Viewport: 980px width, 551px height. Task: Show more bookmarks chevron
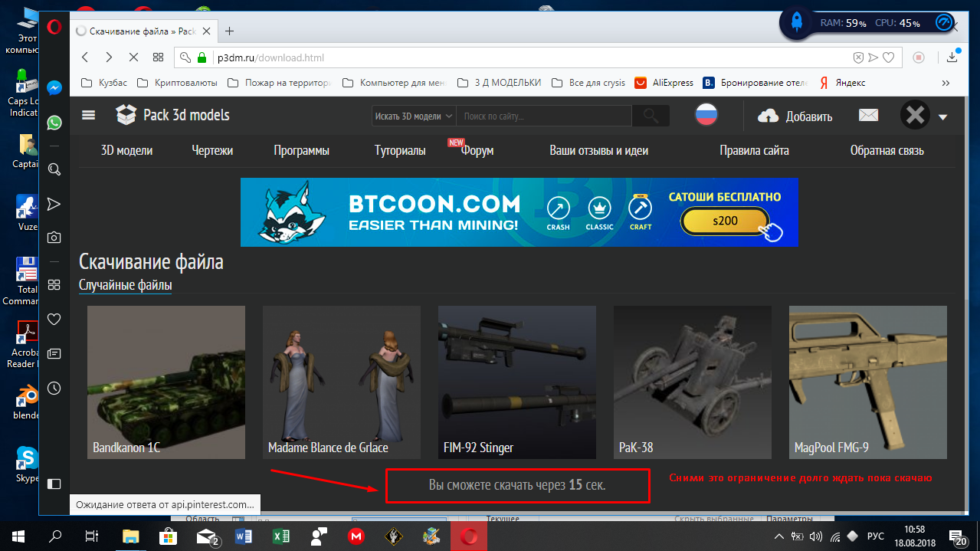click(x=946, y=83)
